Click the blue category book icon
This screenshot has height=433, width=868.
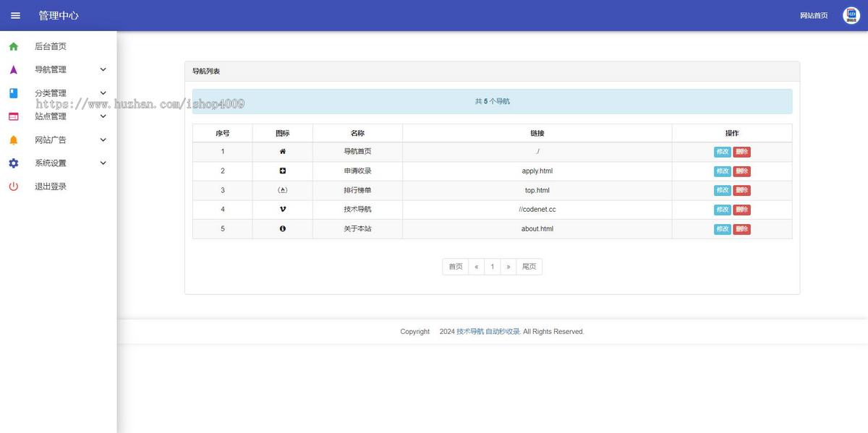(x=14, y=93)
